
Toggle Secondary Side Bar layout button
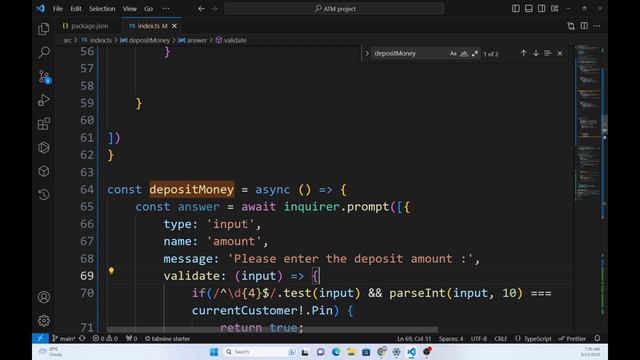pos(542,9)
